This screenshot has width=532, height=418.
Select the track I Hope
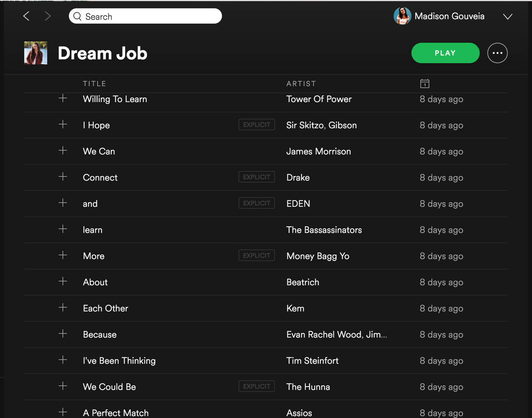click(96, 125)
